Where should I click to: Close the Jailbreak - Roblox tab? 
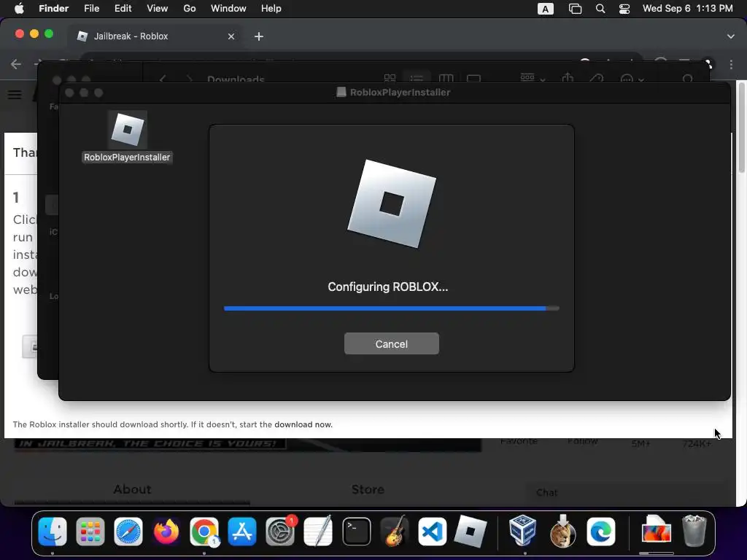coord(231,36)
